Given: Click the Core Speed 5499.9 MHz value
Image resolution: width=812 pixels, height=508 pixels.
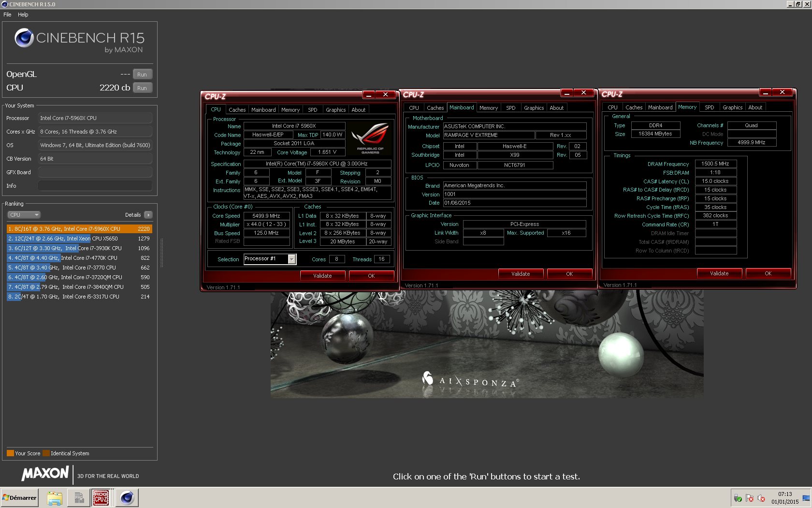Looking at the screenshot, I should pyautogui.click(x=266, y=216).
